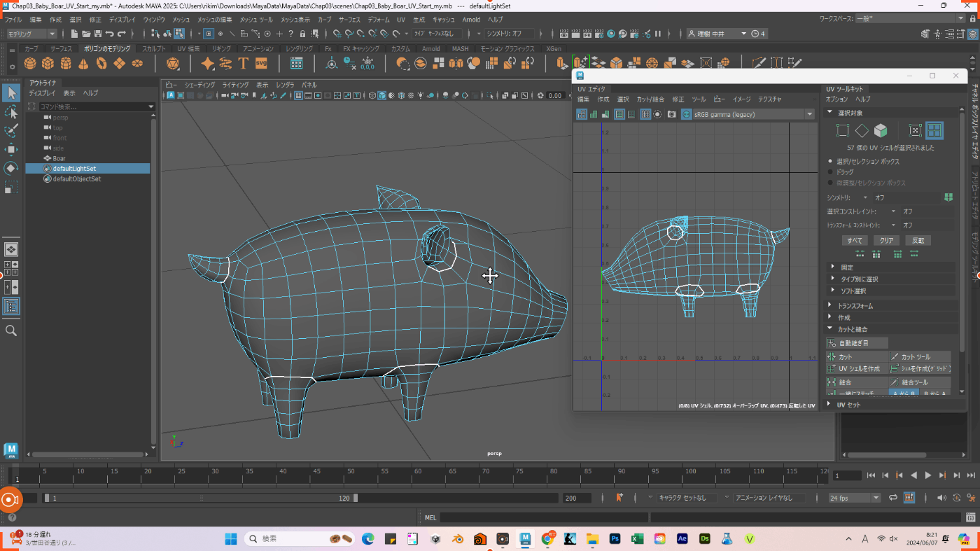Click the range slider bar end handle
This screenshot has height=551, width=980.
pyautogui.click(x=356, y=498)
